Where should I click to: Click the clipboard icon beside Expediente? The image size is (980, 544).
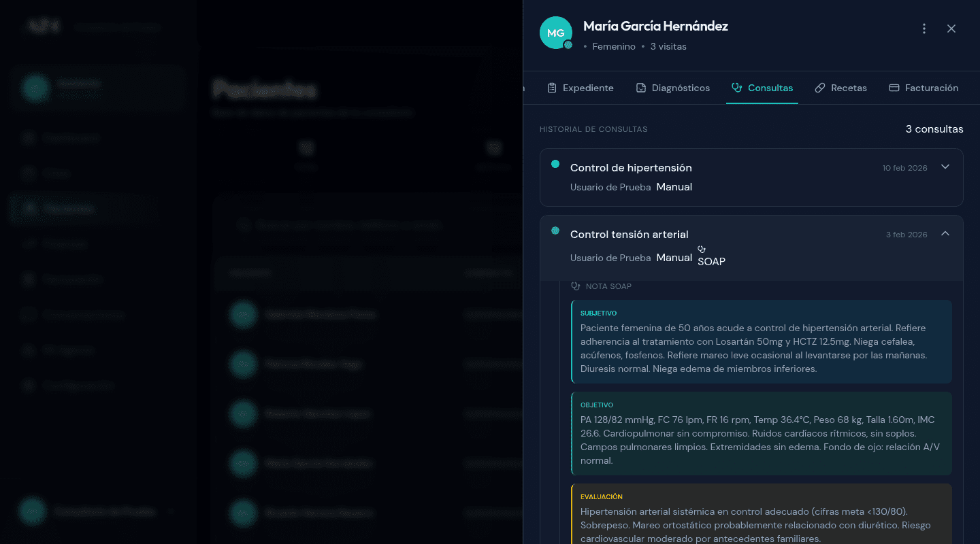pos(552,88)
